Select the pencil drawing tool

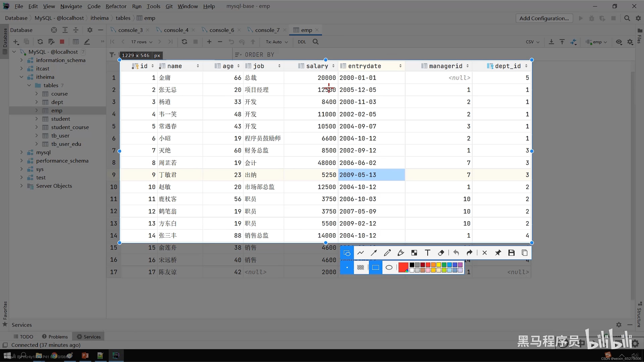coord(387,253)
